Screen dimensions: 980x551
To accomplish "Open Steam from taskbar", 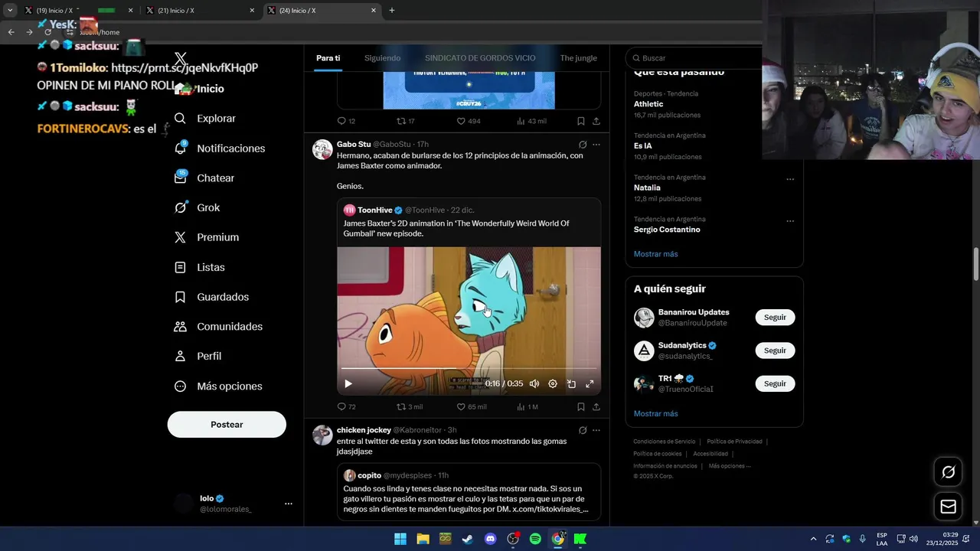I will pyautogui.click(x=467, y=539).
